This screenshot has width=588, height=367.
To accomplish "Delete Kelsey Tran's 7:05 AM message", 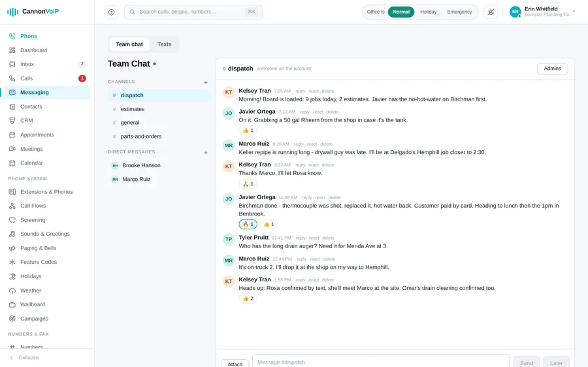I will pos(328,91).
